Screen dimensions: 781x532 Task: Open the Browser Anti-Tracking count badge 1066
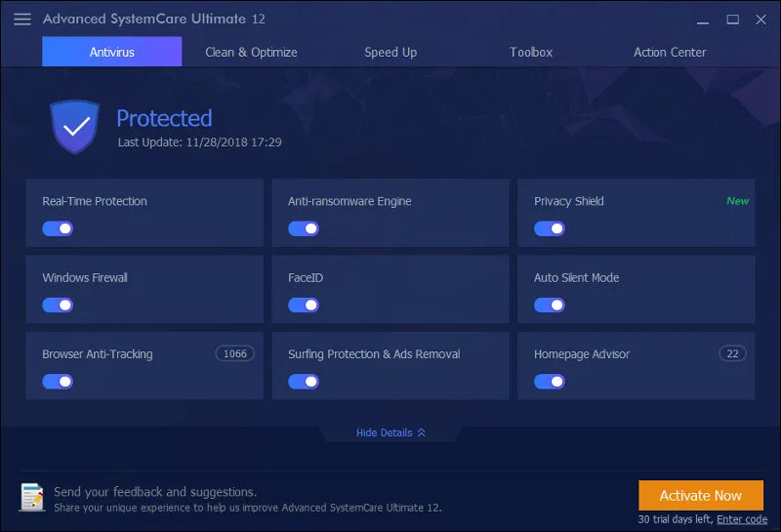(x=235, y=353)
